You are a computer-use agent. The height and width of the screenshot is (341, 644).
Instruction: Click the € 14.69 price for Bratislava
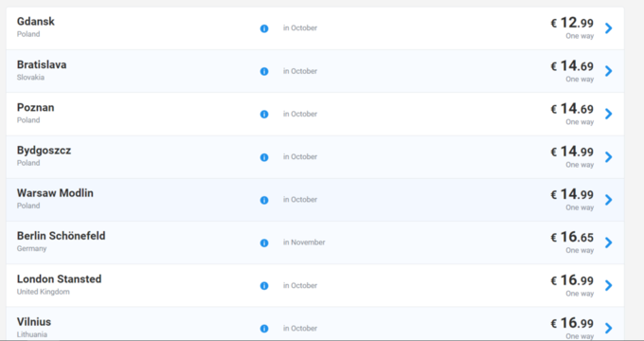572,66
